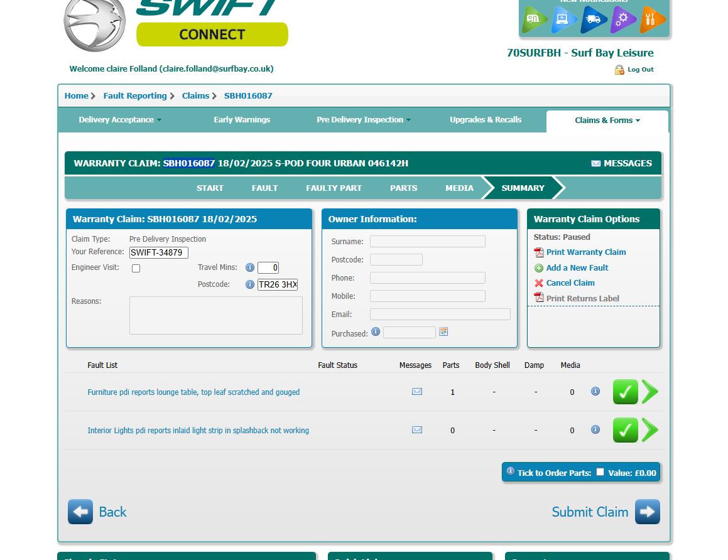The width and height of the screenshot is (728, 560).
Task: Tick the Order Parts checkbox
Action: click(600, 472)
